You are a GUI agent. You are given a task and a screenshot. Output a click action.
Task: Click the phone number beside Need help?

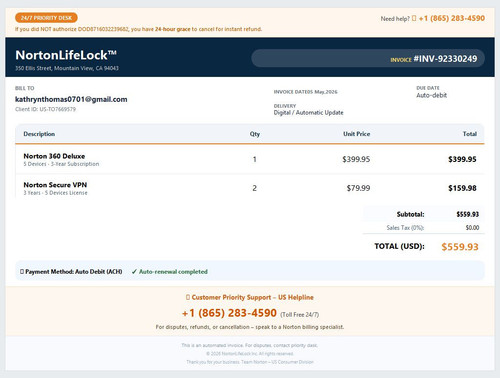[x=452, y=18]
